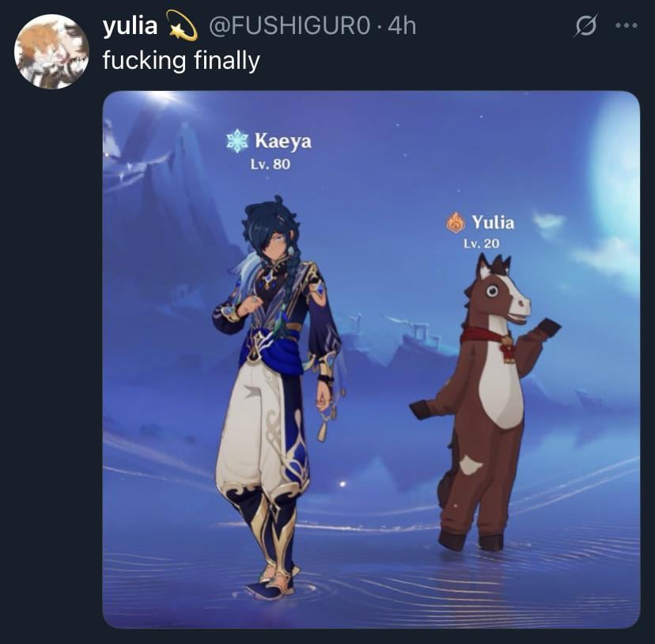
Task: Open the three-dot more options menu
Action: [x=627, y=25]
